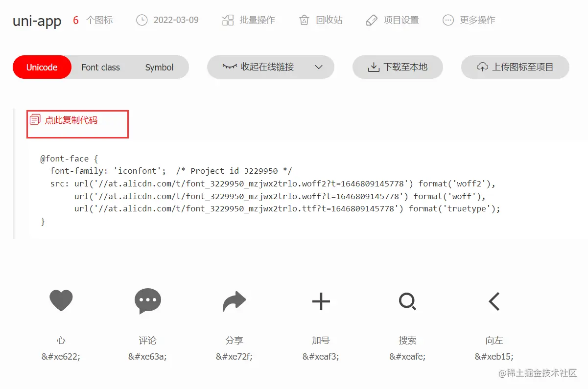This screenshot has height=389, width=588.
Task: Click the 分享 share arrow icon
Action: coord(234,300)
